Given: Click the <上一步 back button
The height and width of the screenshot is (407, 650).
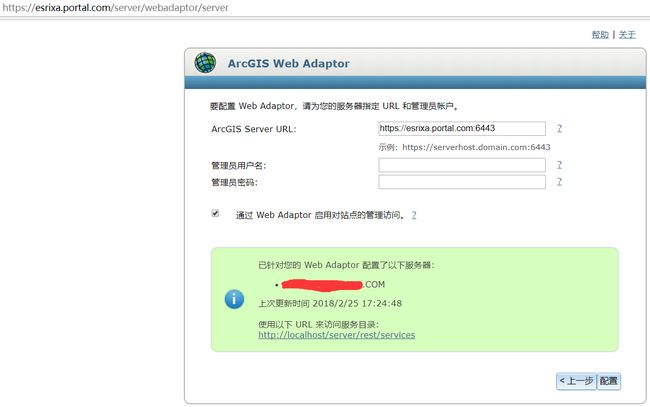Looking at the screenshot, I should coord(576,381).
